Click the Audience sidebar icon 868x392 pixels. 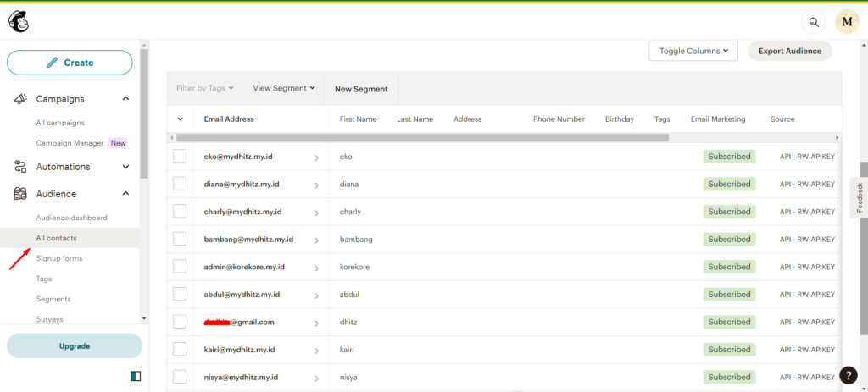pyautogui.click(x=20, y=194)
